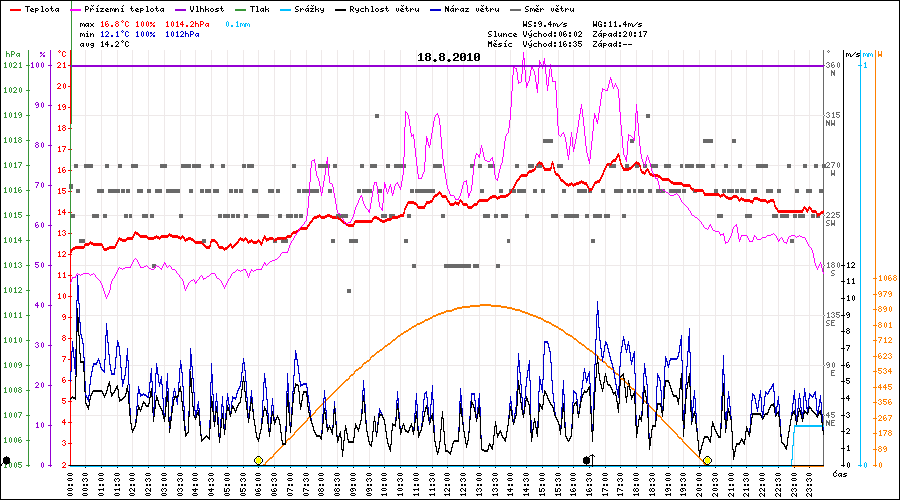
Task: Click the moonrise time Východ:16:35
Action: (552, 44)
